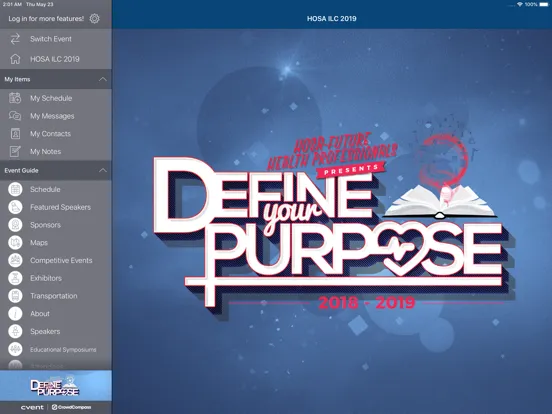This screenshot has width=552, height=414.
Task: Click the Schedule round calendar icon
Action: click(15, 189)
